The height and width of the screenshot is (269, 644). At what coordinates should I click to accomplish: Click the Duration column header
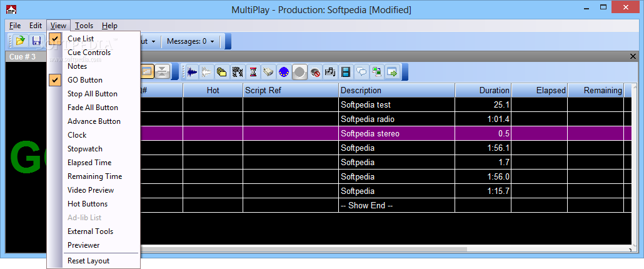pyautogui.click(x=483, y=90)
